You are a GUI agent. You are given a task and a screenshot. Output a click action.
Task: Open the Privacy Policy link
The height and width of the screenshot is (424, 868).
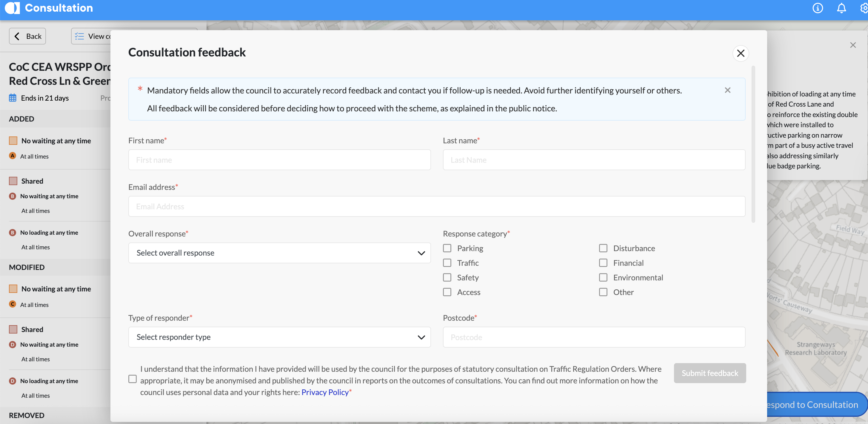(x=325, y=392)
